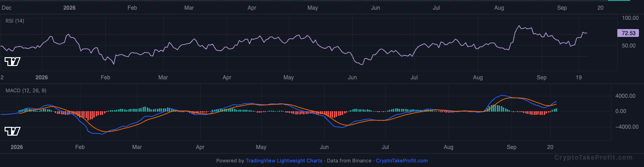Visit the CryptoTakeProfit.com footer link
Screen dimensions: 644x167
402,161
